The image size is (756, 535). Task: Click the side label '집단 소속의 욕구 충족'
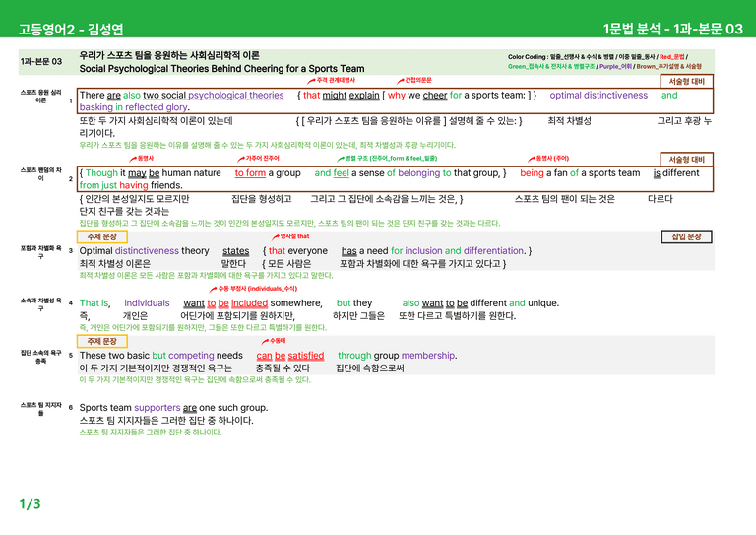(x=41, y=357)
